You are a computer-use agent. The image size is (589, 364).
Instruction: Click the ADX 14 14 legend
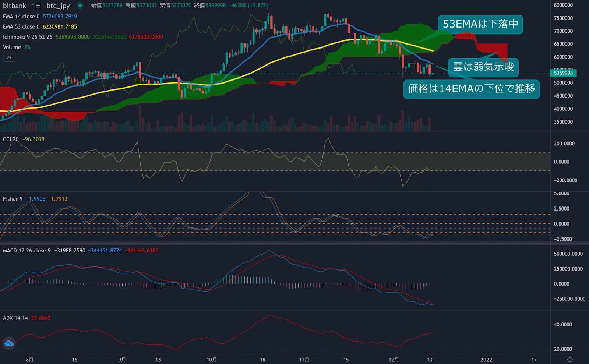point(15,318)
